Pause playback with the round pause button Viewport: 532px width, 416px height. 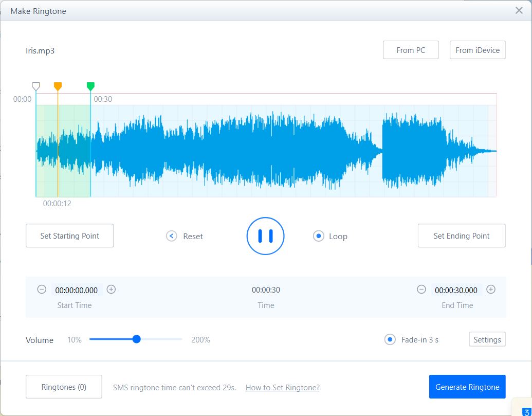coord(265,236)
